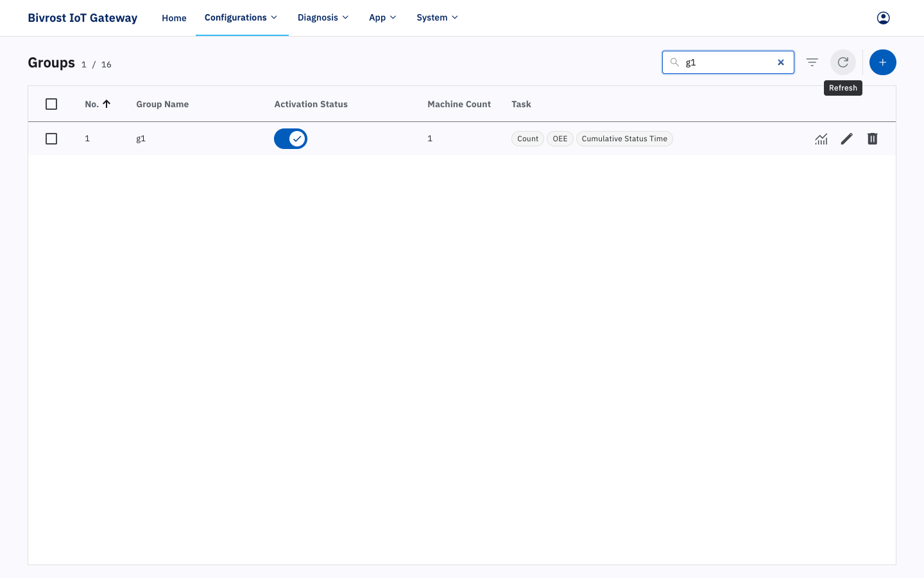
Task: Sort by the No. column header
Action: (98, 104)
